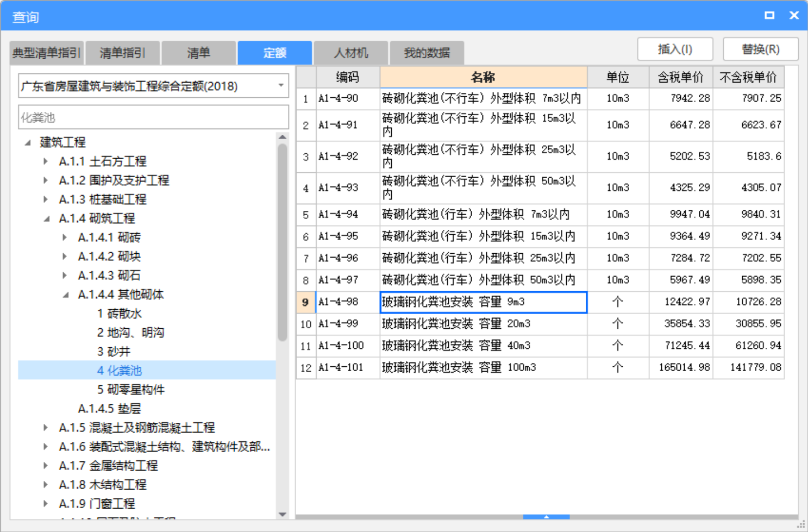Click the 含税单价 column header
This screenshot has width=808, height=532.
tap(681, 77)
